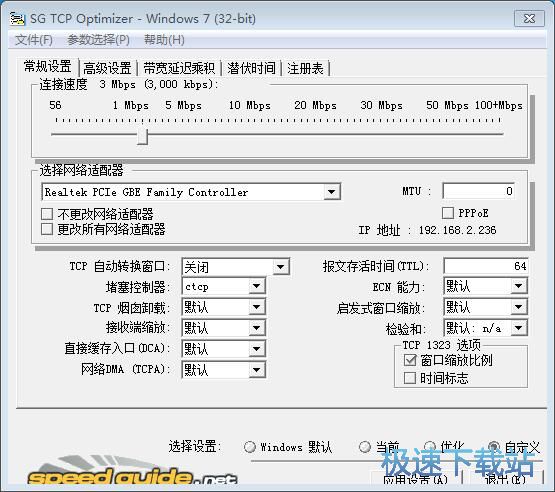
Task: Expand the 检验和 dropdown
Action: [519, 328]
